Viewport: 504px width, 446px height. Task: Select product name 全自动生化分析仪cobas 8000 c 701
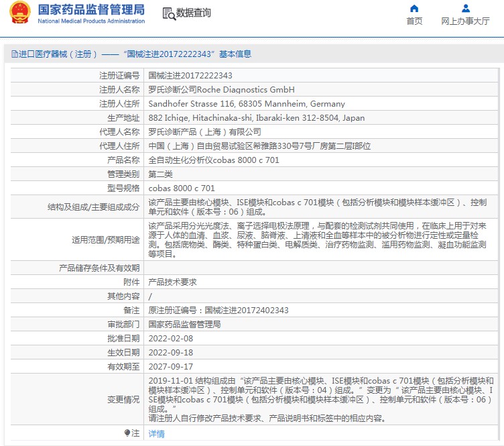[213, 160]
